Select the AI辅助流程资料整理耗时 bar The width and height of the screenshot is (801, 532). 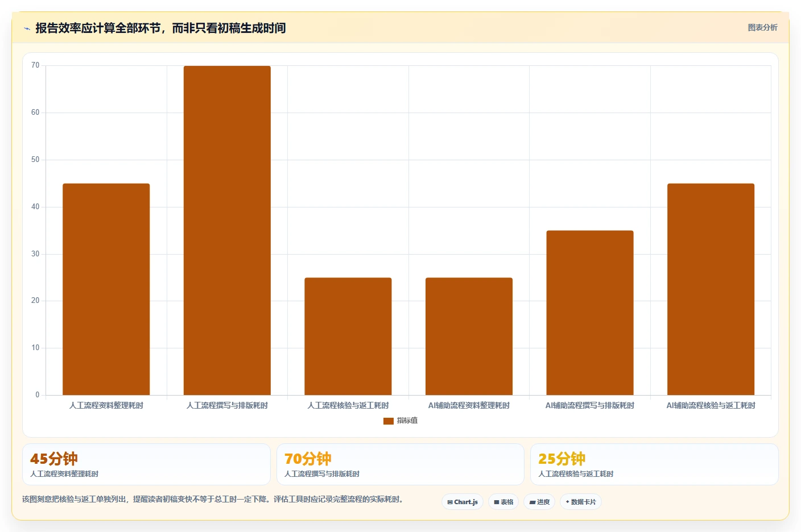pos(469,336)
